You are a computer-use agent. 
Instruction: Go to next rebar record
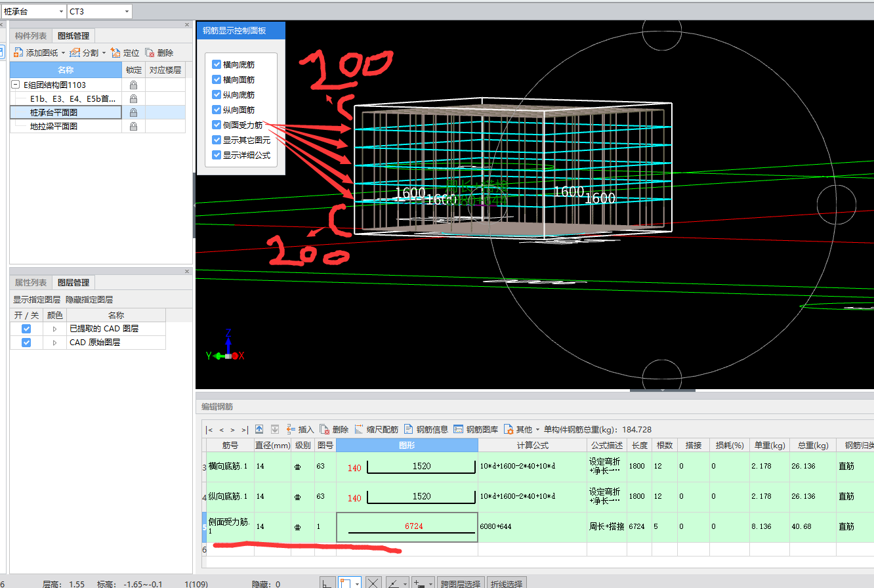click(232, 430)
